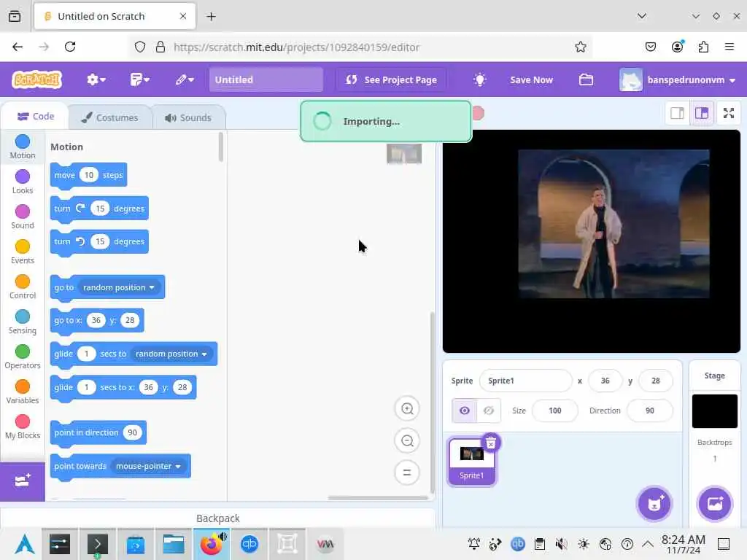
Task: Click See Project Page button
Action: pos(391,79)
